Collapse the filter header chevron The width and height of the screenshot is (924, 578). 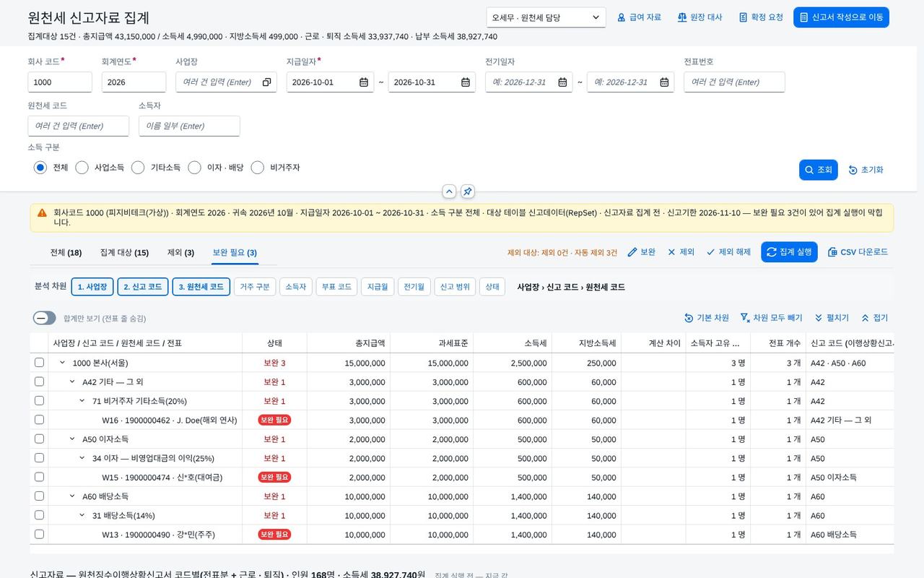tap(449, 191)
